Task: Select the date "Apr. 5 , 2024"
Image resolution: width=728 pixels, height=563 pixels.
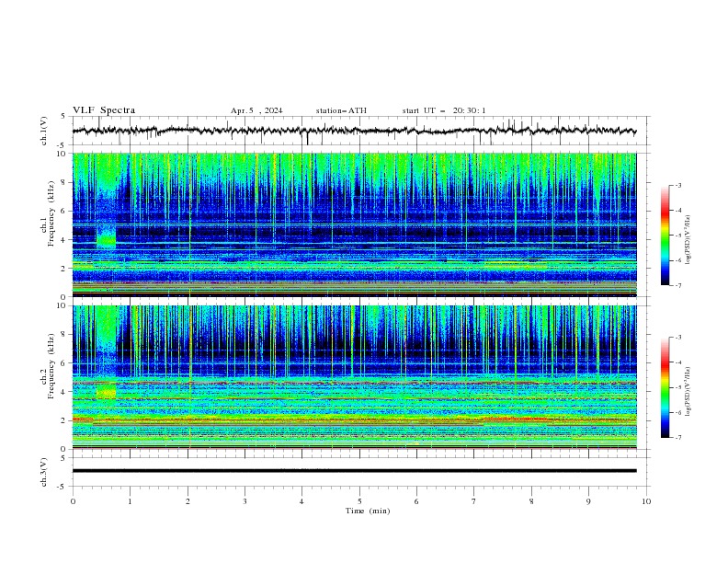Action: (x=256, y=110)
